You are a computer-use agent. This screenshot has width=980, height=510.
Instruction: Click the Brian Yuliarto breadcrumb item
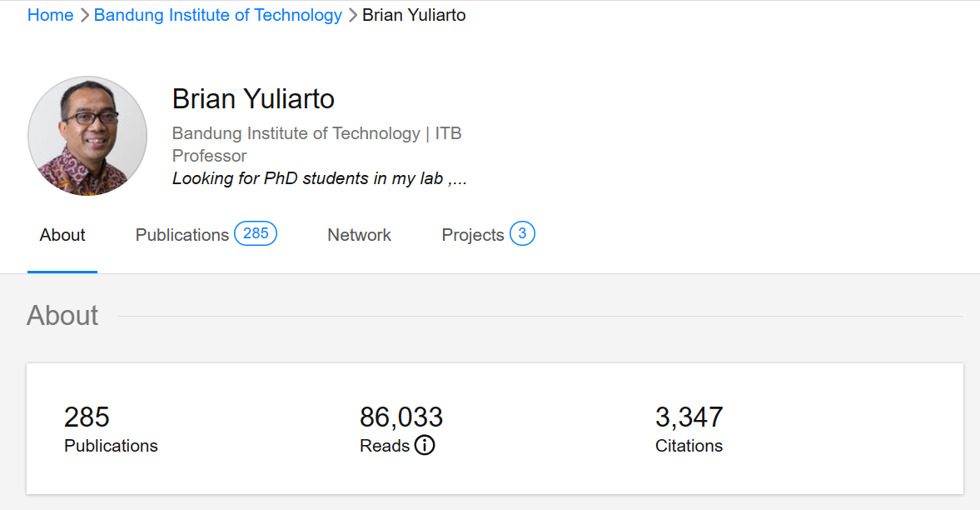tap(414, 15)
